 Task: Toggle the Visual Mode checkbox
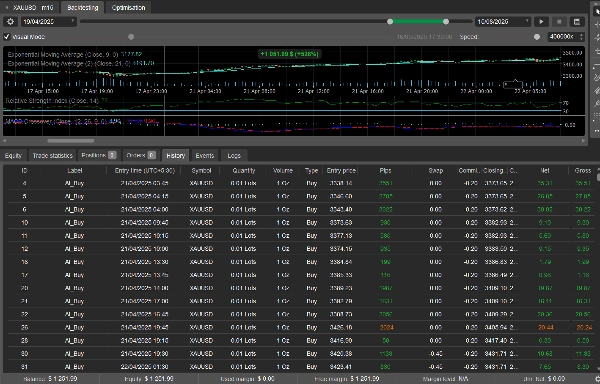coord(7,37)
